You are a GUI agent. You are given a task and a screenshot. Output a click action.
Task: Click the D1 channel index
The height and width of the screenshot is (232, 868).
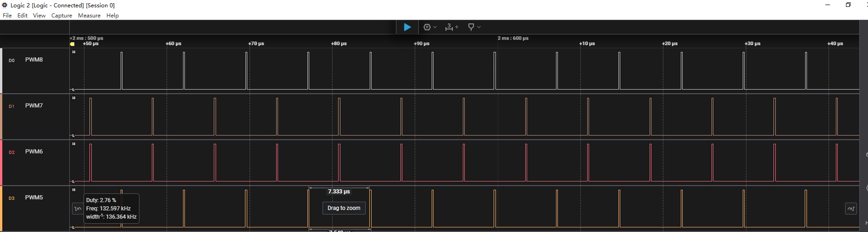(x=11, y=107)
